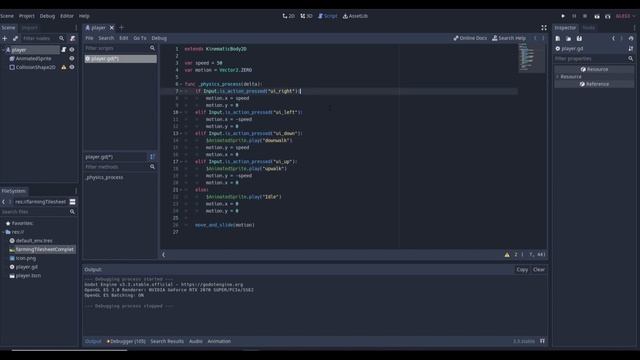Toggle visibility of CollisionShape2D node

pyautogui.click(x=72, y=67)
